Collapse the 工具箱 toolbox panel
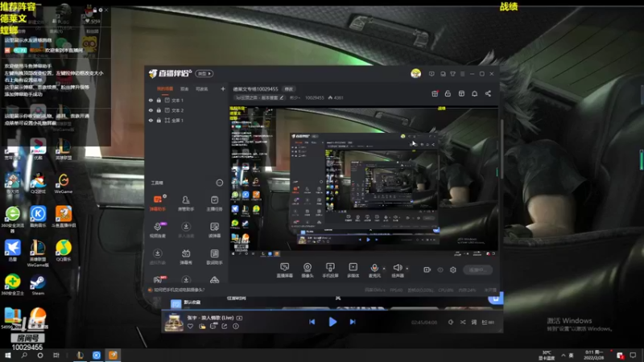This screenshot has height=362, width=644. tap(219, 183)
